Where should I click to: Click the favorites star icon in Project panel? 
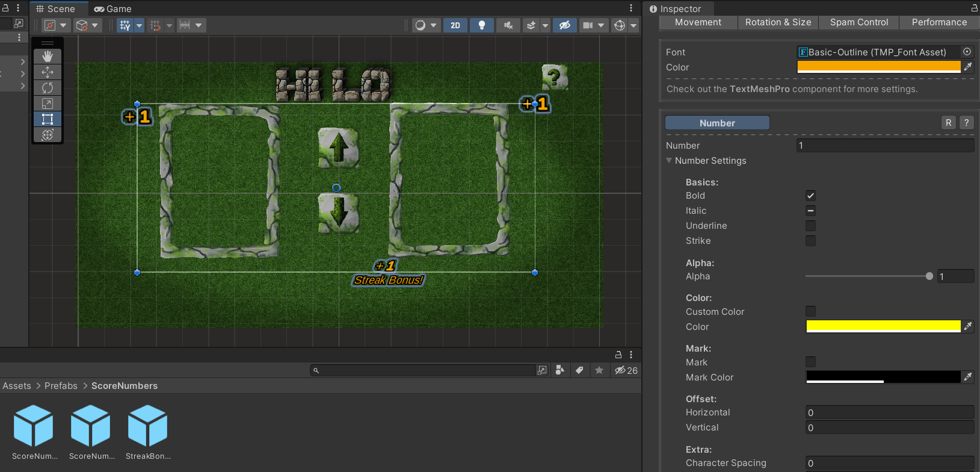pyautogui.click(x=599, y=370)
